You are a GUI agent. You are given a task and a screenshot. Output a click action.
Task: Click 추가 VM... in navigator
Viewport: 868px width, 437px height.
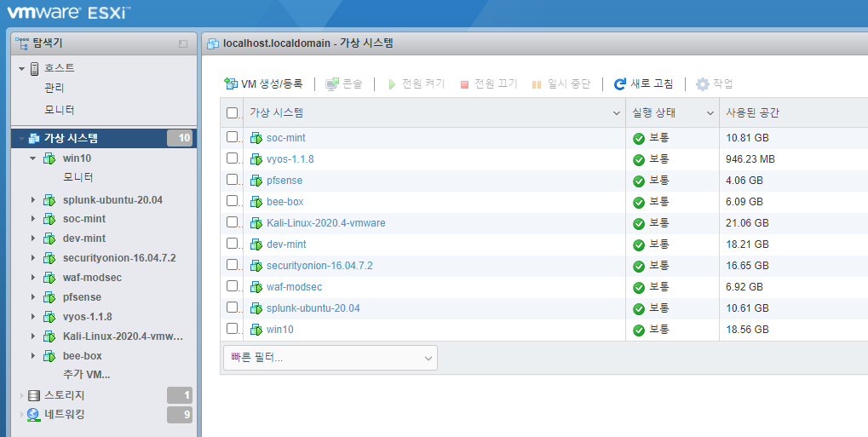point(86,375)
